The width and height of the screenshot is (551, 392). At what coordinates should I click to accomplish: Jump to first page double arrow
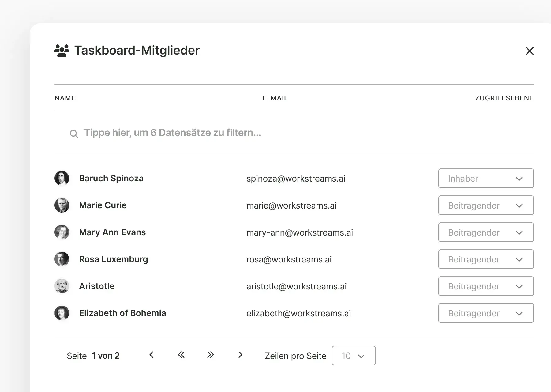[181, 355]
